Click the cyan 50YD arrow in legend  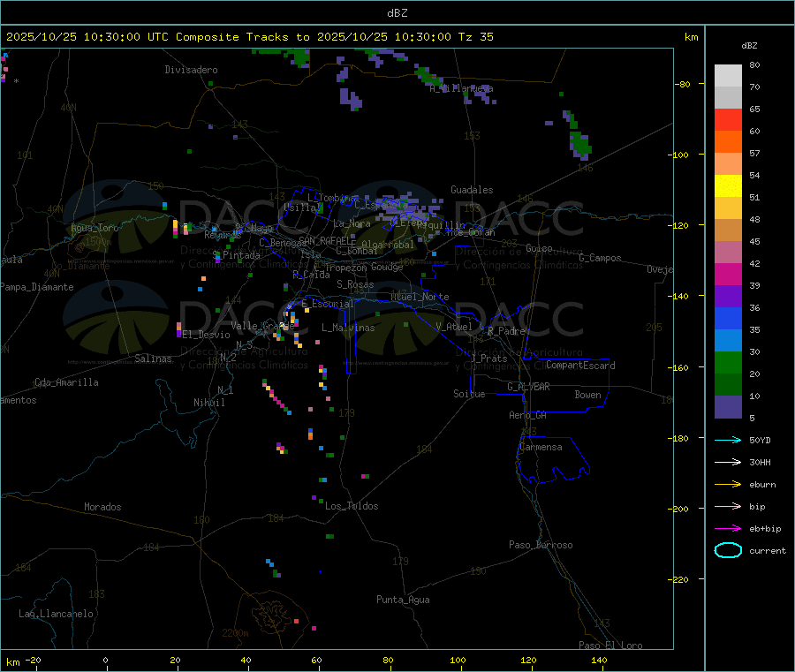pyautogui.click(x=728, y=440)
